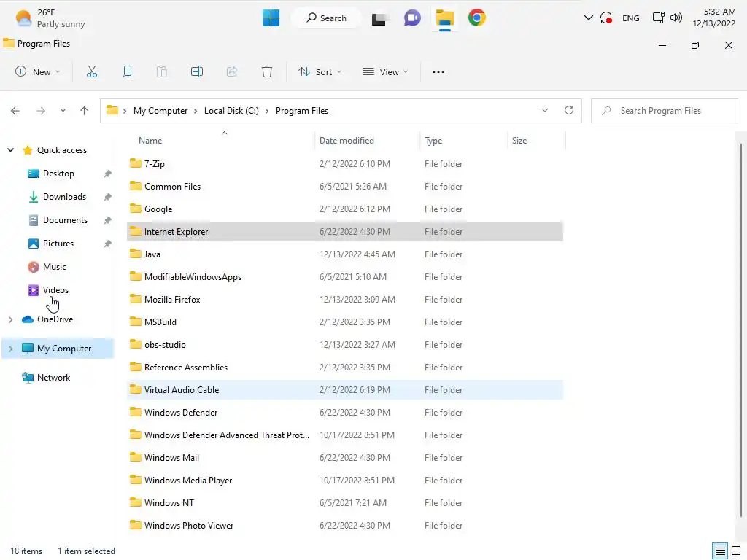Expand the OneDrive tree node
747x560 pixels.
(10, 319)
